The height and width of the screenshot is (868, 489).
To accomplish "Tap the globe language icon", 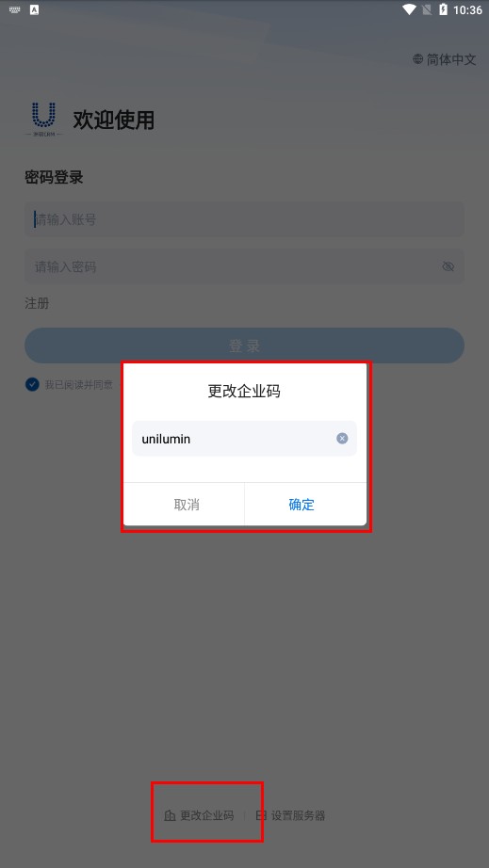I will [x=418, y=59].
